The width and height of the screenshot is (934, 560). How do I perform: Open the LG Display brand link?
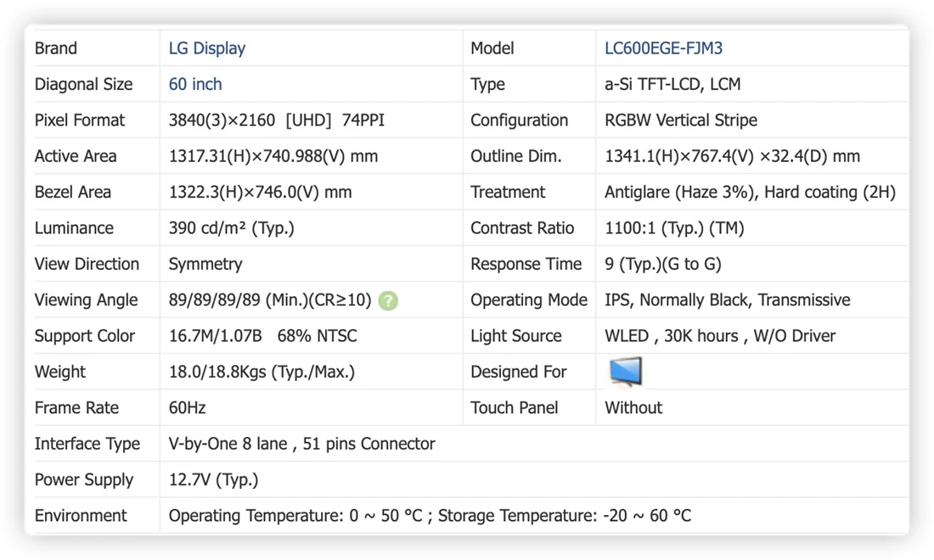(x=206, y=48)
